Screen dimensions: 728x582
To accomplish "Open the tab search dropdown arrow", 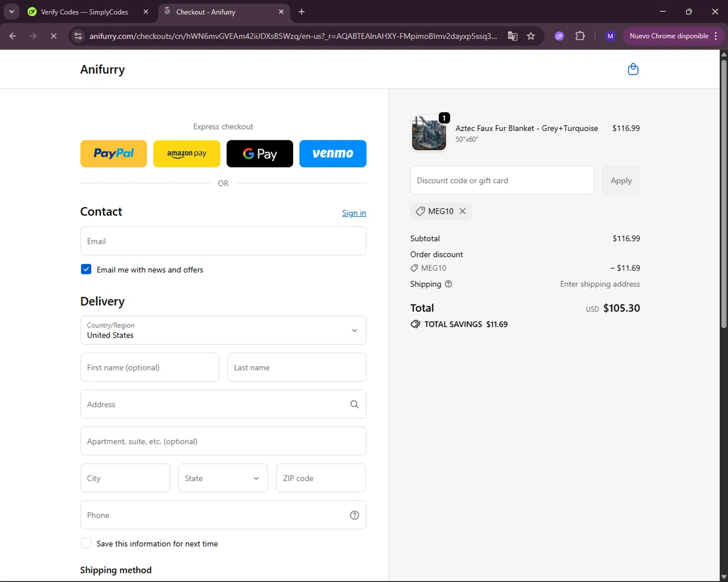I will (x=11, y=12).
